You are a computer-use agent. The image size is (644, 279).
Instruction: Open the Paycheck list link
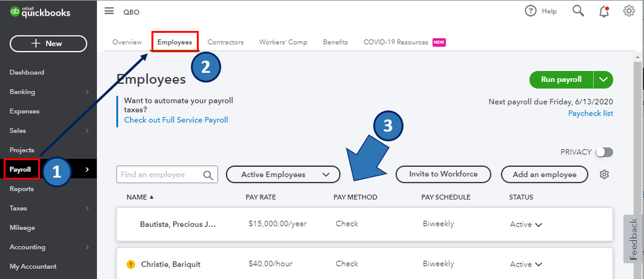(x=590, y=114)
